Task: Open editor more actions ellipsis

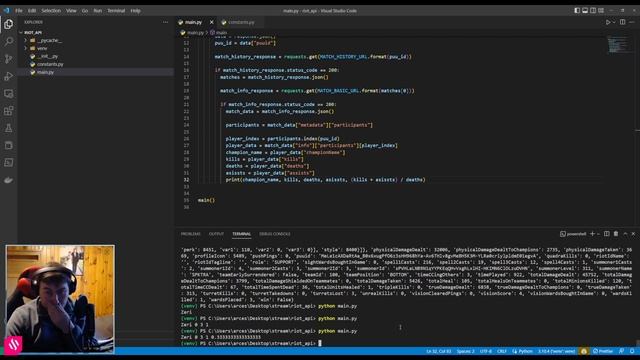Action: click(x=632, y=22)
